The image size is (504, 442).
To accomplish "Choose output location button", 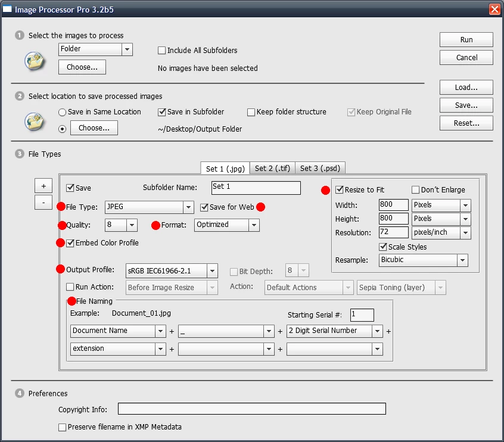I will click(x=94, y=127).
